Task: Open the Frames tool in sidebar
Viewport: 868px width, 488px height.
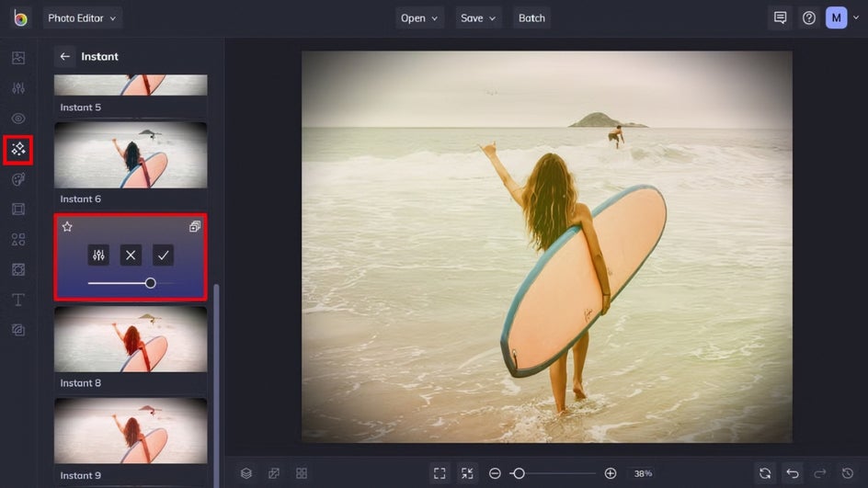Action: tap(18, 210)
